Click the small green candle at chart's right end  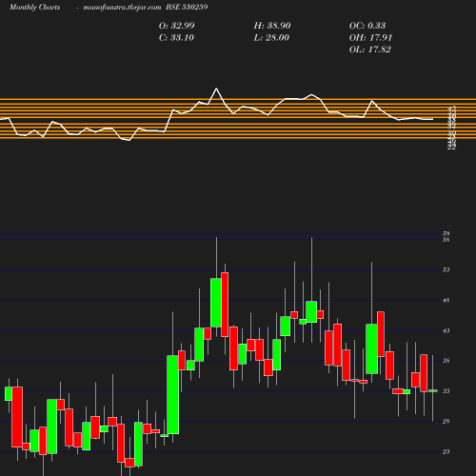pyautogui.click(x=433, y=391)
